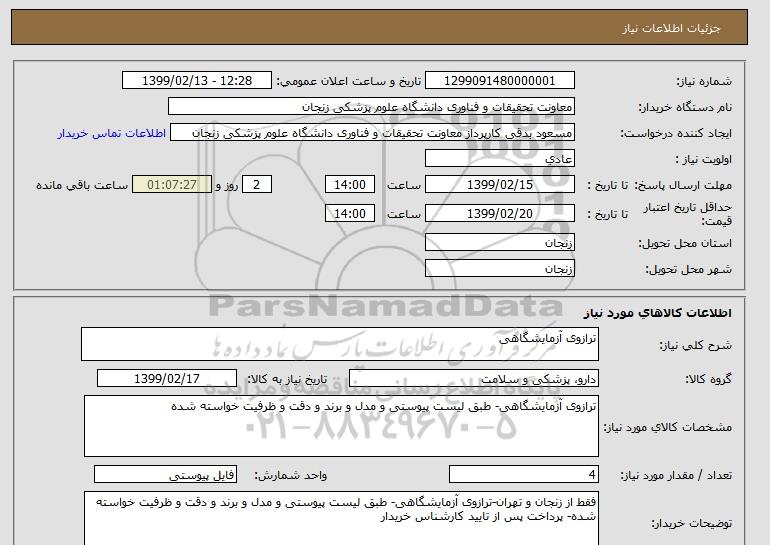Image resolution: width=770 pixels, height=545 pixels.
Task: Click the buyer notes text area
Action: (341, 518)
